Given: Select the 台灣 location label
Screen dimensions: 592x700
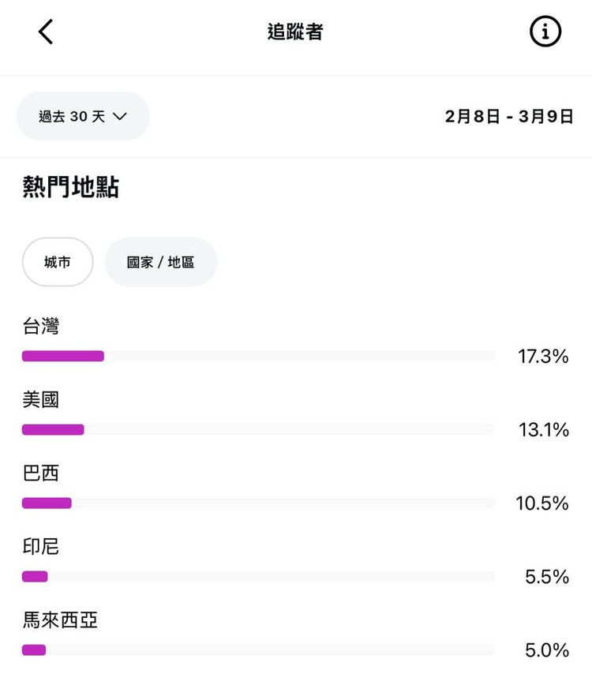Looking at the screenshot, I should (x=40, y=326).
